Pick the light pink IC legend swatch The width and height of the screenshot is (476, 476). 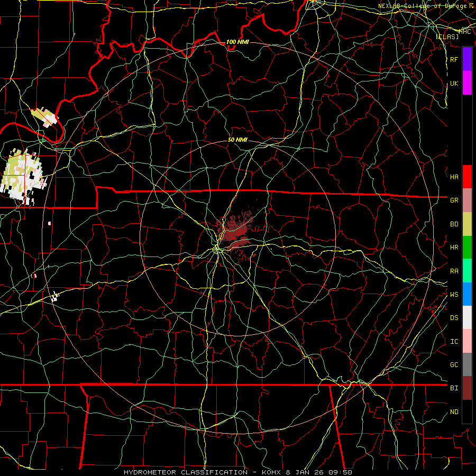click(467, 341)
